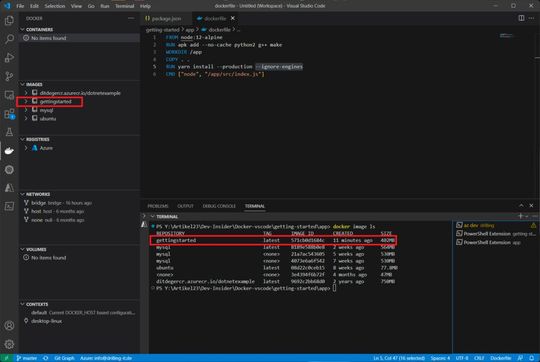Click the remote window indicator in status bar
This screenshot has height=362, width=540.
[x=6, y=358]
